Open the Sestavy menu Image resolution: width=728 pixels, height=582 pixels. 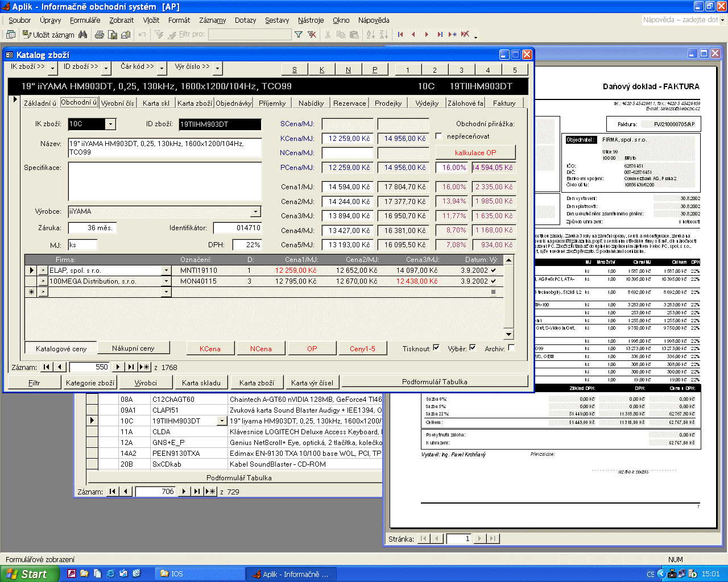coord(277,20)
